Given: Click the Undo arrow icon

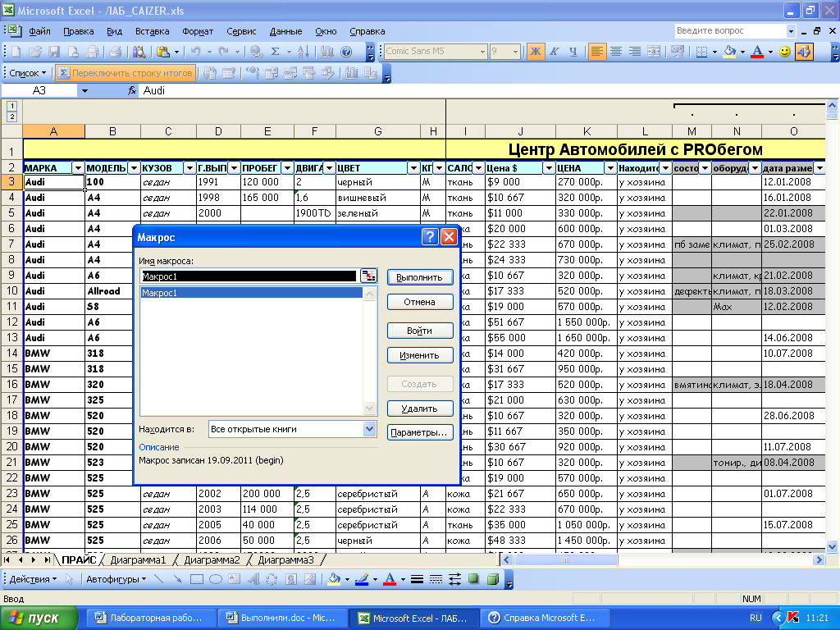Looking at the screenshot, I should [195, 52].
